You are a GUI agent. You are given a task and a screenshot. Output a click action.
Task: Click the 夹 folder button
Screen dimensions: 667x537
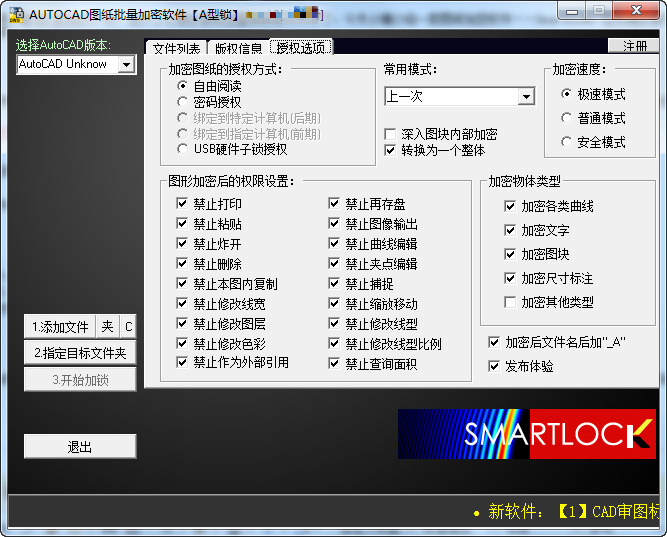(107, 327)
